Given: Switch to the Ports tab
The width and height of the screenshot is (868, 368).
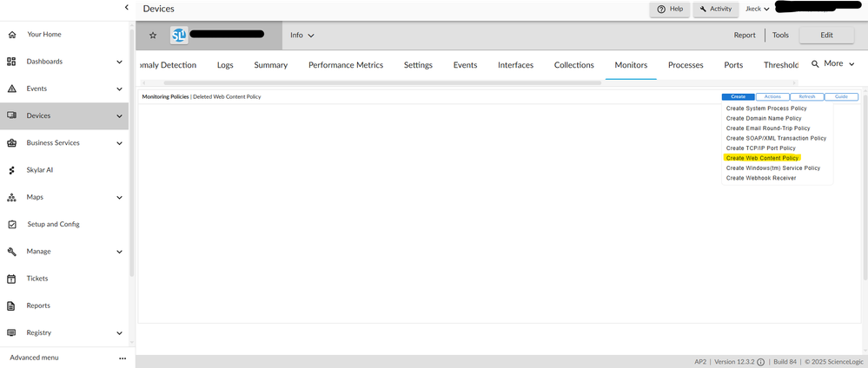Looking at the screenshot, I should (x=733, y=65).
